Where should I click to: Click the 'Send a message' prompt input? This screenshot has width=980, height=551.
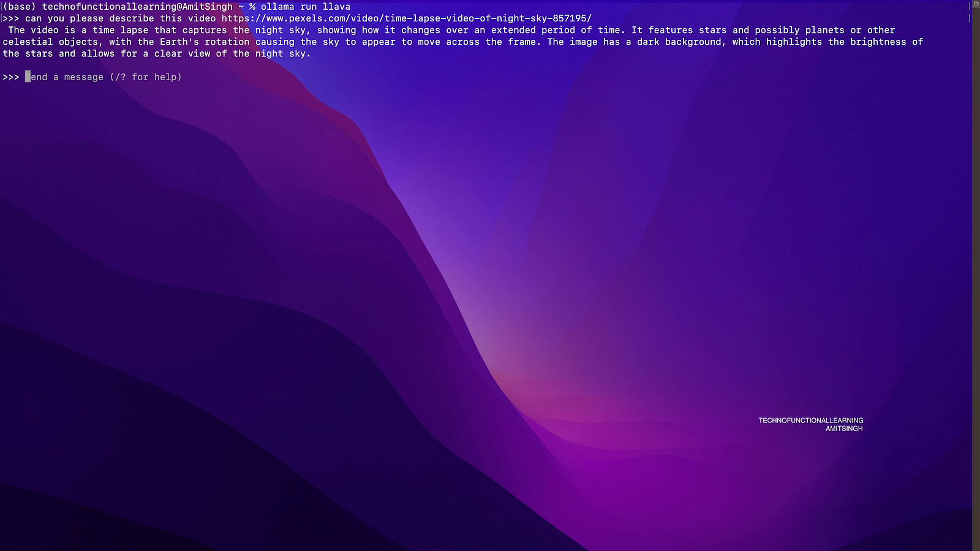[104, 77]
